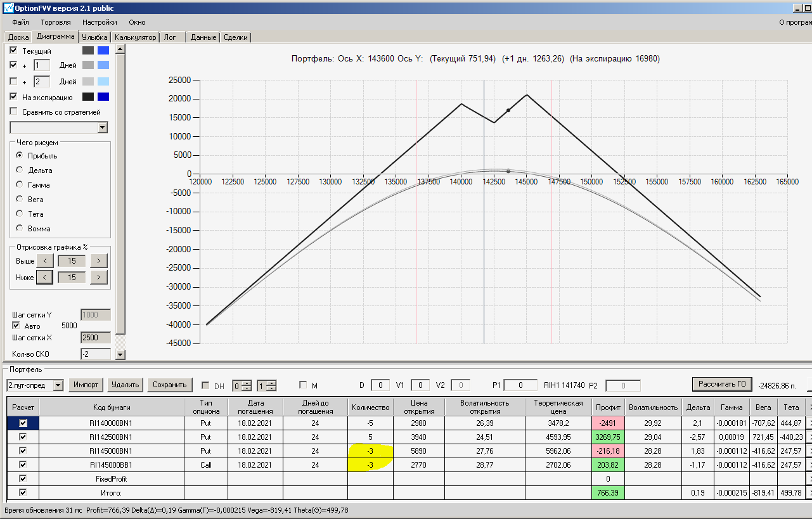Screen dimensions: 812x519
Task: Uncheck the Расчет box for RI145000BB1
Action: [23, 465]
